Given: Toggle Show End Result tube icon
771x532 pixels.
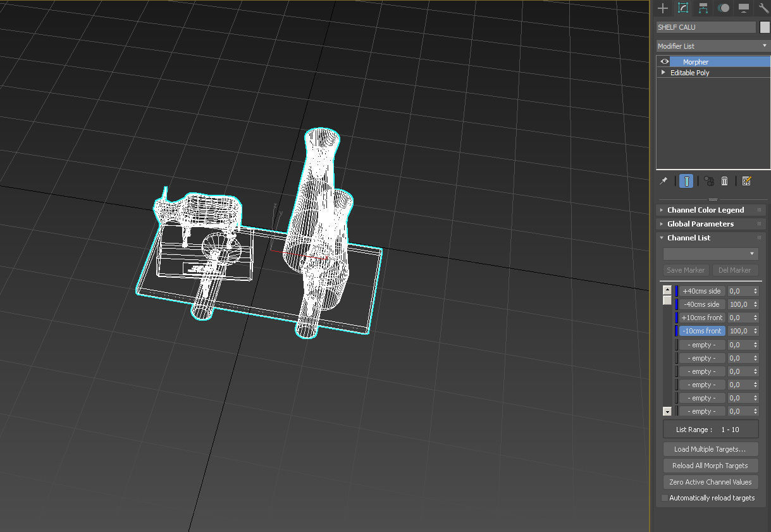Looking at the screenshot, I should [x=686, y=181].
